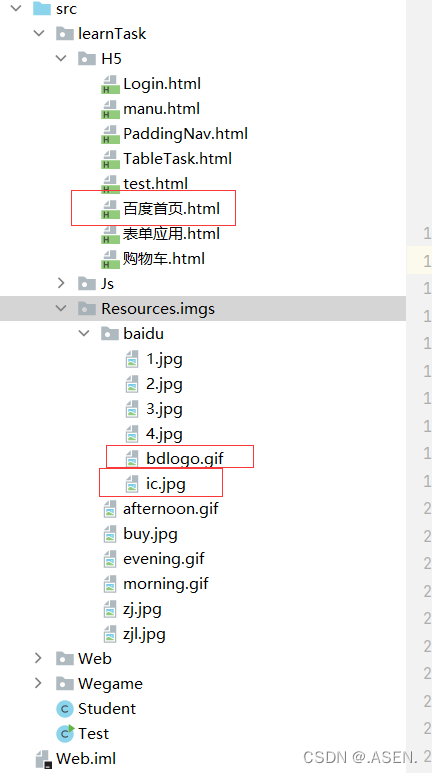The image size is (432, 773).
Task: Collapse the baidu folder chevron
Action: (x=84, y=333)
